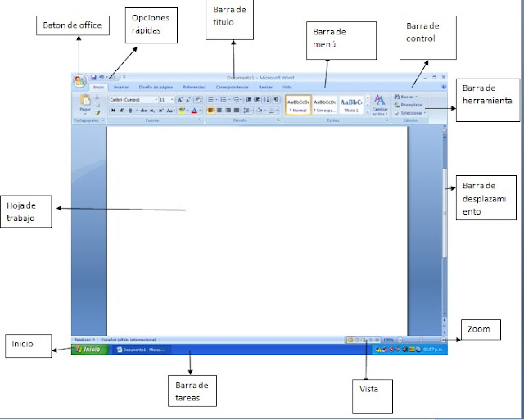The width and height of the screenshot is (524, 420).
Task: Open the line spacing dropdown
Action: pyautogui.click(x=247, y=111)
